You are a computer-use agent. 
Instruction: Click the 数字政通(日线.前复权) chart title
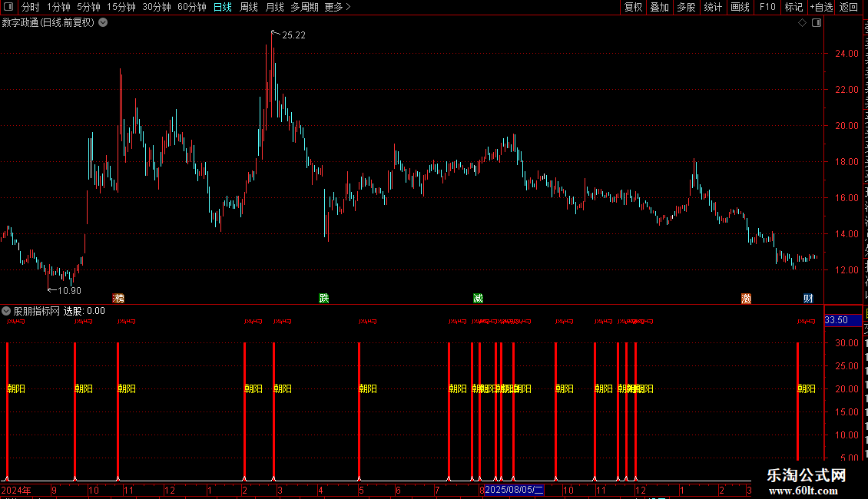[x=48, y=23]
